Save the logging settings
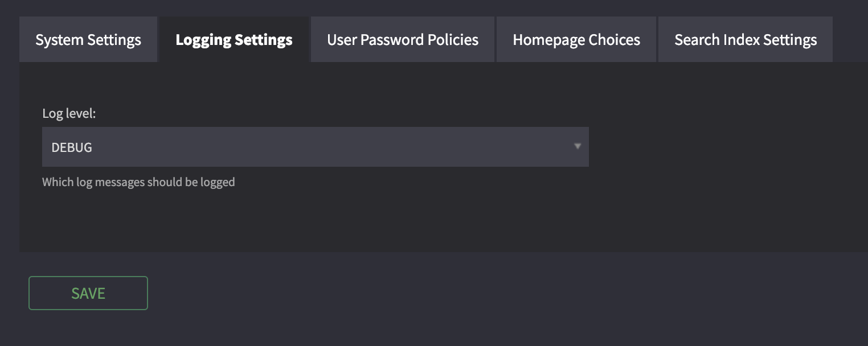 [88, 293]
